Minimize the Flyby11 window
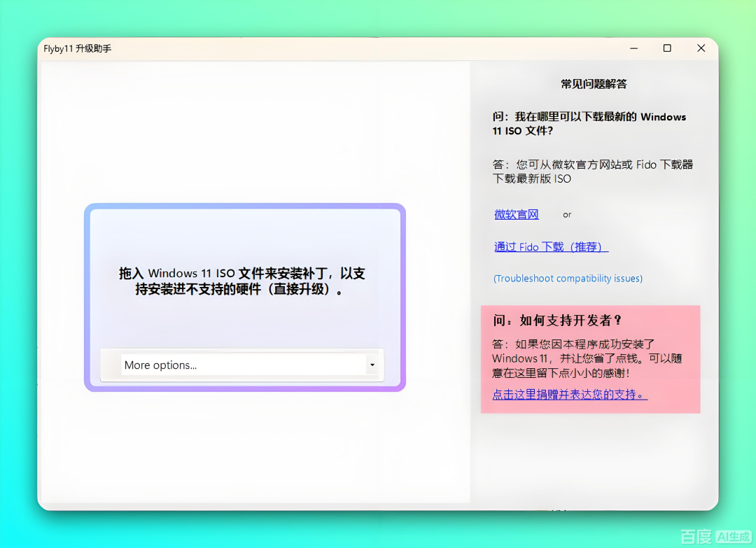 coord(633,48)
